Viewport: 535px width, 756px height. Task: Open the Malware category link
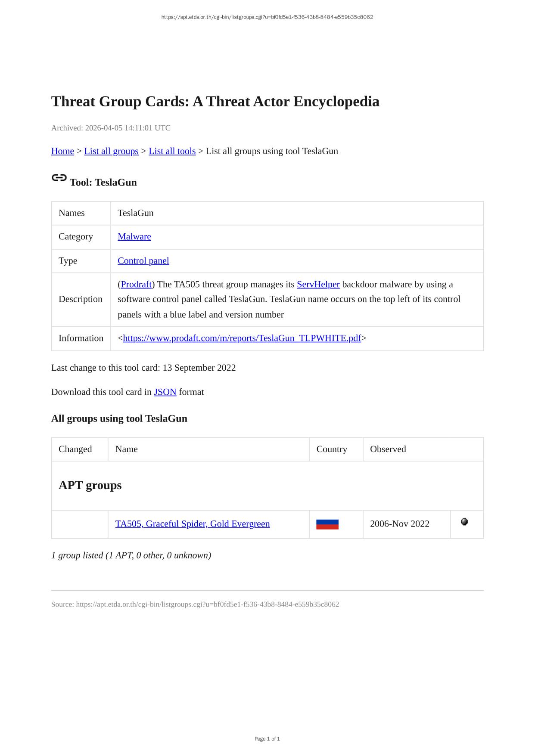pyautogui.click(x=134, y=236)
